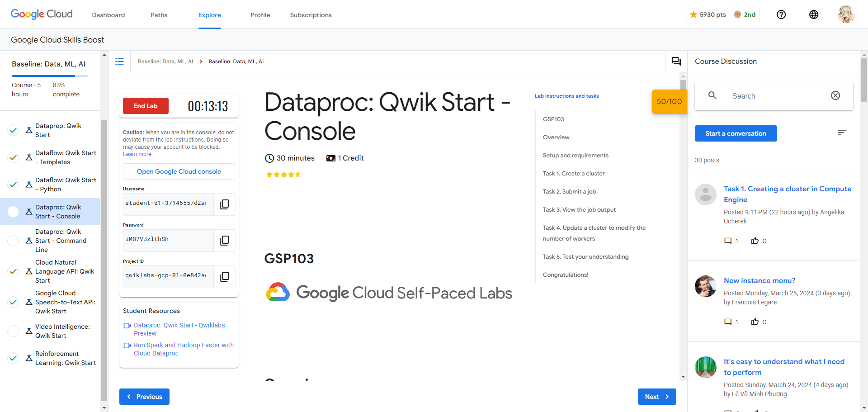Click status circle for Dataproc Console
Viewport: 868px width, 412px height.
pos(14,212)
